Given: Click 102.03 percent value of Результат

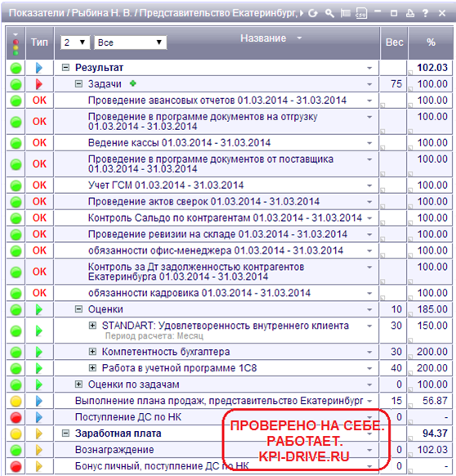Looking at the screenshot, I should click(x=432, y=67).
